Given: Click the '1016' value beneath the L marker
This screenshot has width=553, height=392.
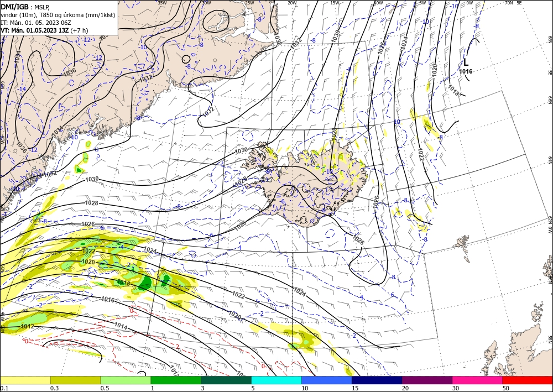Looking at the screenshot, I should [466, 71].
